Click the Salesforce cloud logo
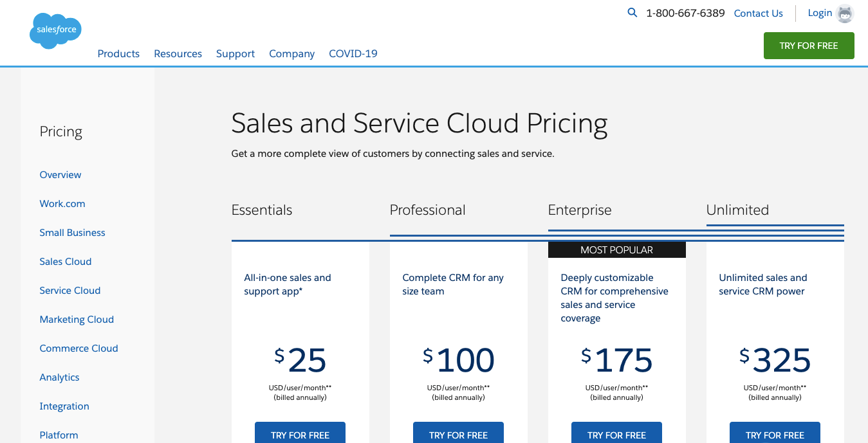The image size is (868, 443). pos(55,30)
